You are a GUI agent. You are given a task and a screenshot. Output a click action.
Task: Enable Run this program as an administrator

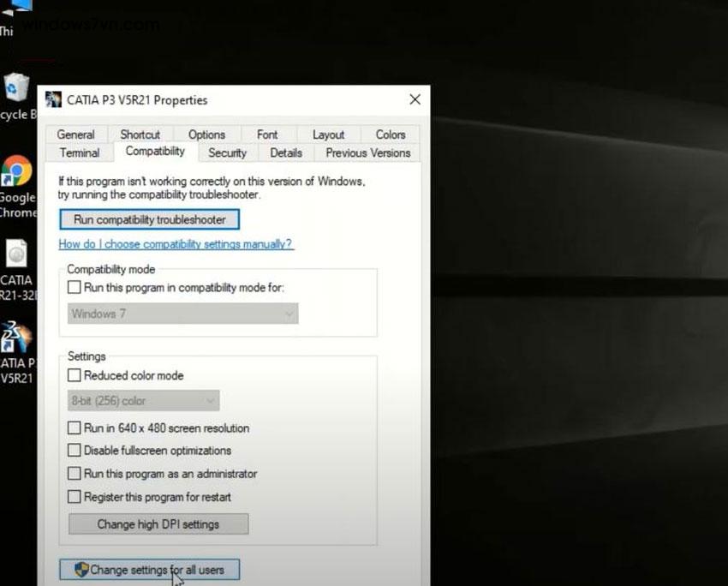pos(75,474)
